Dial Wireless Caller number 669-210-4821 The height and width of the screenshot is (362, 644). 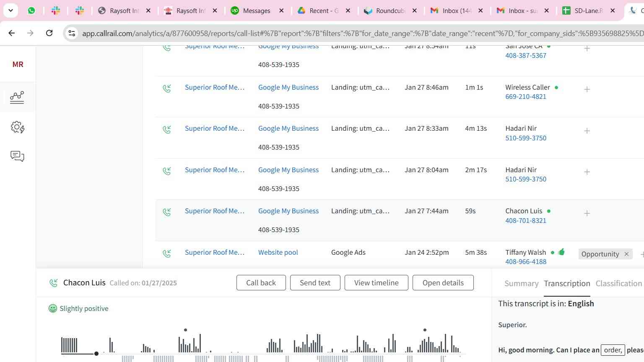(x=526, y=96)
